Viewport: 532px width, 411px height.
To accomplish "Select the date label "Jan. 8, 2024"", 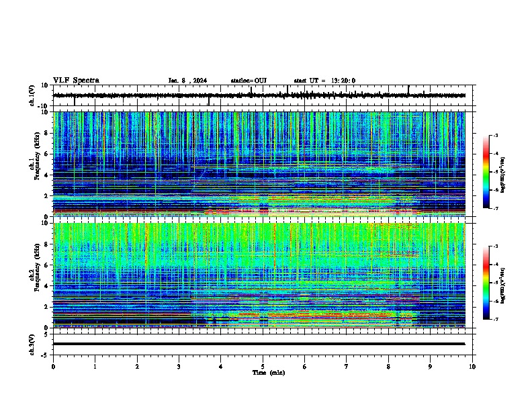I will [x=187, y=81].
